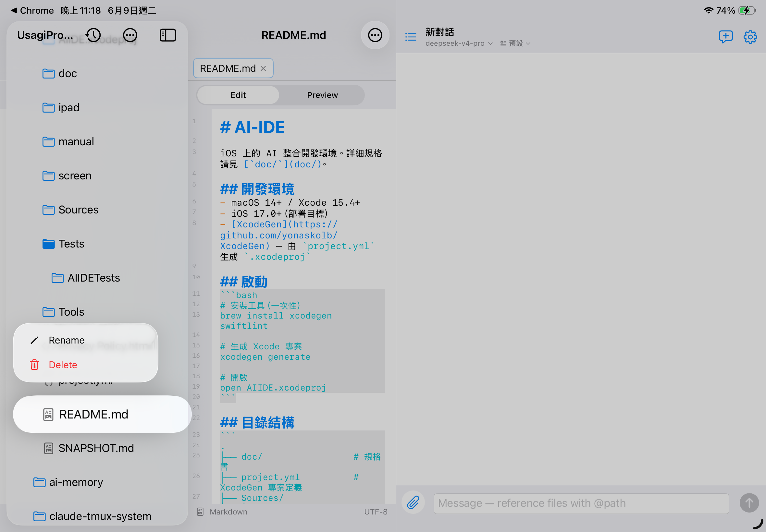Click the UTF-8 encoding label
The height and width of the screenshot is (532, 766).
click(x=376, y=512)
